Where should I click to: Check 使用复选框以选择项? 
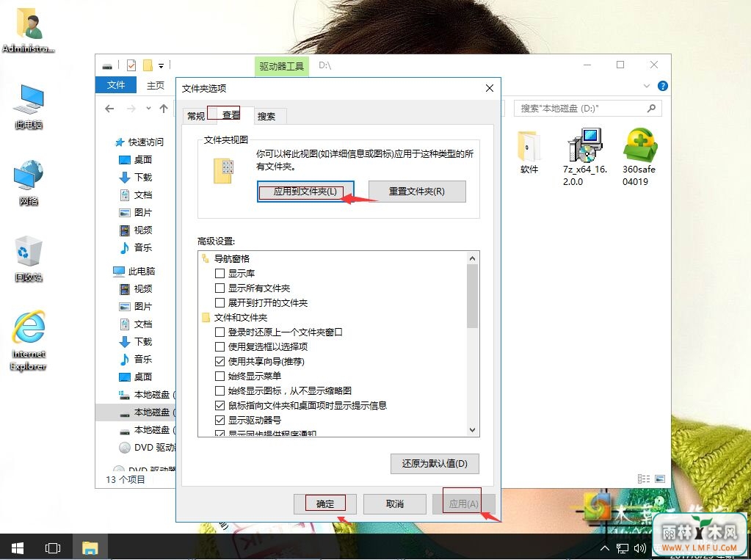220,347
